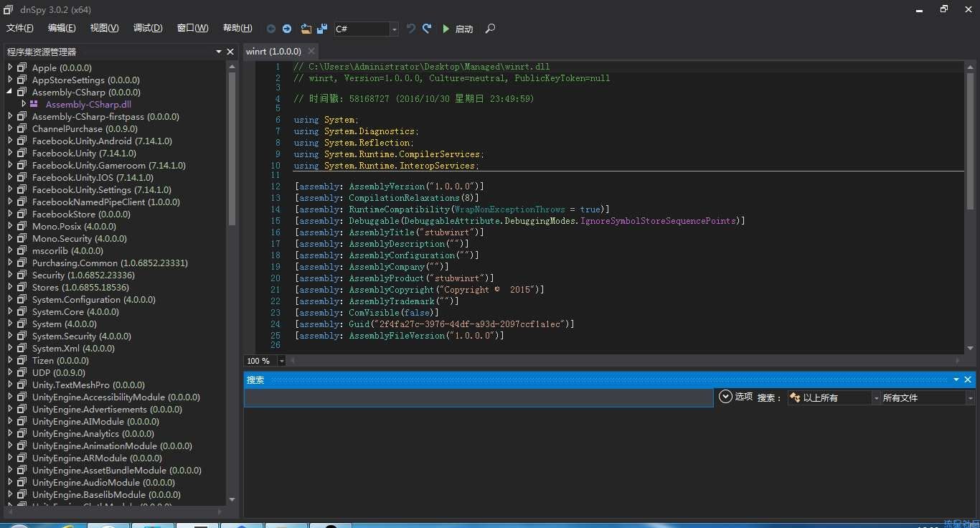The image size is (980, 528).
Task: Click the Security assembly icon
Action: (22, 275)
